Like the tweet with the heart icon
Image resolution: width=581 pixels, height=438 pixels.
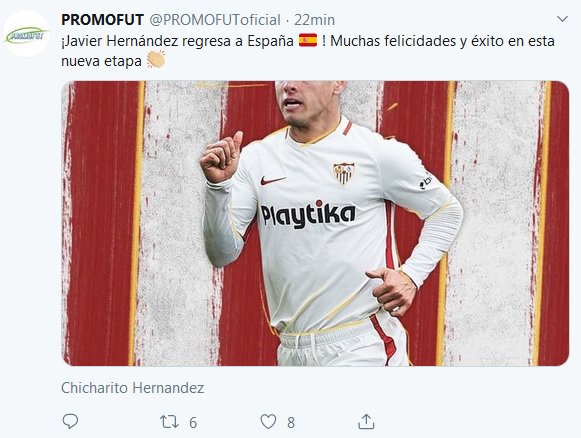[268, 422]
